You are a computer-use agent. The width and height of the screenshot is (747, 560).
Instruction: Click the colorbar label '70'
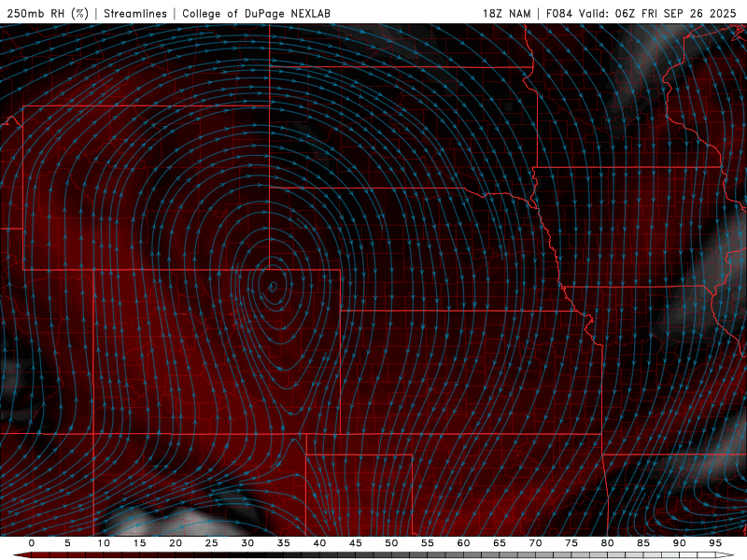[535, 543]
